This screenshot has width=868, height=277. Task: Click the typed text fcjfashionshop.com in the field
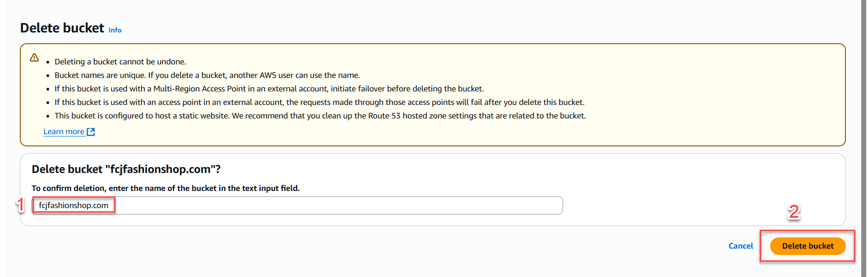point(74,205)
